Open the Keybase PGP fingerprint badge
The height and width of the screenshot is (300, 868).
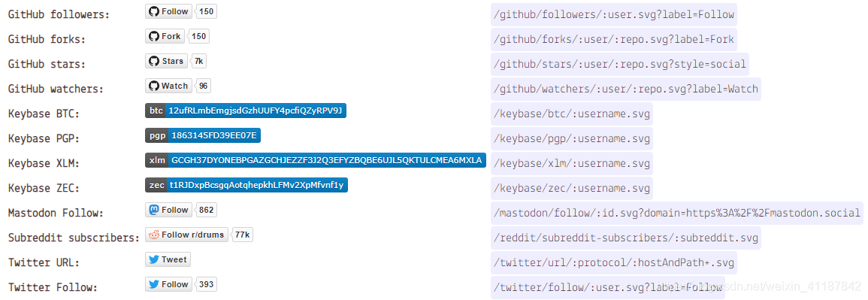[204, 135]
